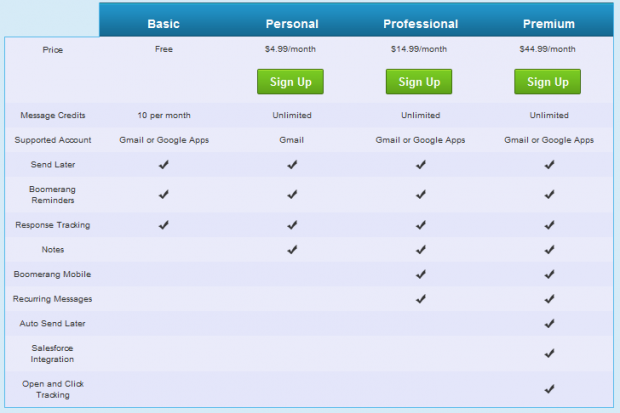Click Boomerang Reminders checkmark for Premium

pyautogui.click(x=549, y=194)
